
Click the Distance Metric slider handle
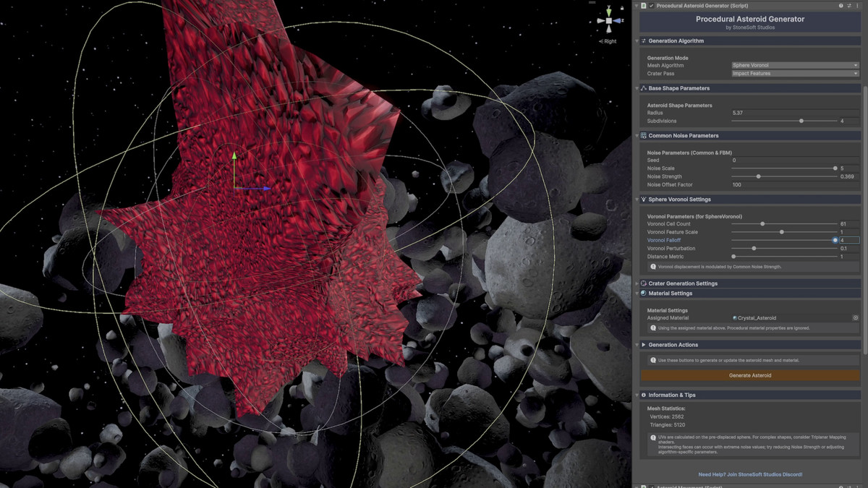[733, 256]
